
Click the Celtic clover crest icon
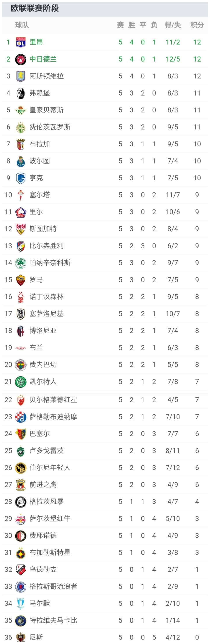tap(21, 382)
